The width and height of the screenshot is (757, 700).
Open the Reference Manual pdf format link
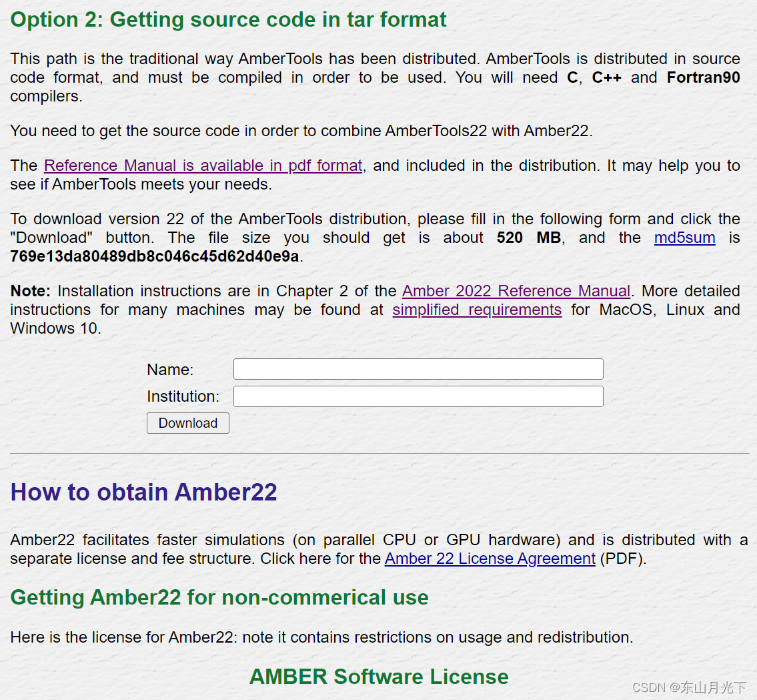203,165
